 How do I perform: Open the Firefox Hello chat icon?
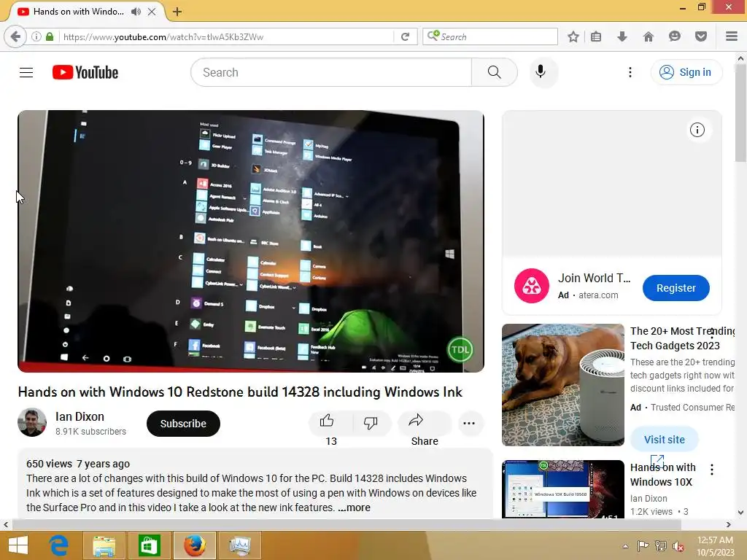tap(674, 36)
